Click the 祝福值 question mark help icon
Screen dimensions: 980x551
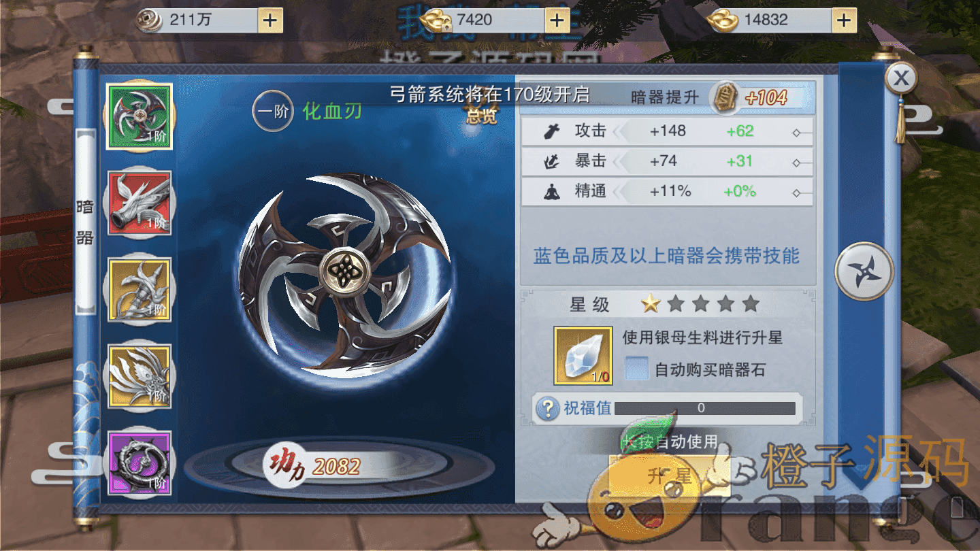(547, 408)
